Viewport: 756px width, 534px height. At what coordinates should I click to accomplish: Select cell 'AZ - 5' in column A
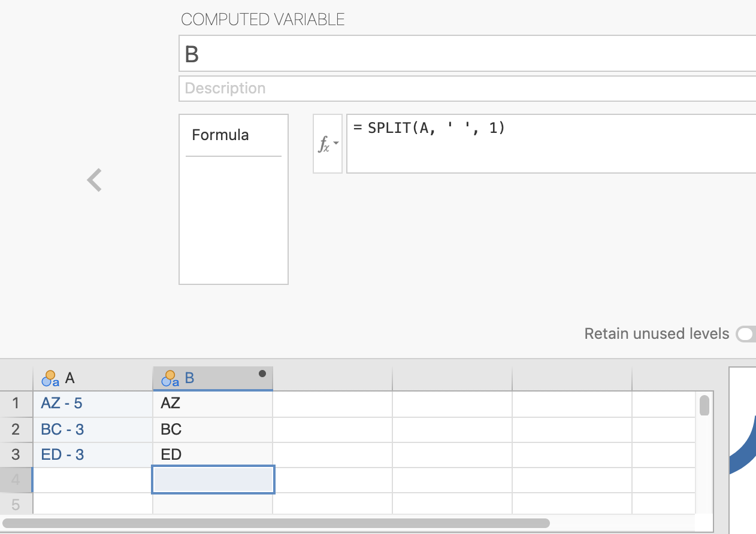92,403
